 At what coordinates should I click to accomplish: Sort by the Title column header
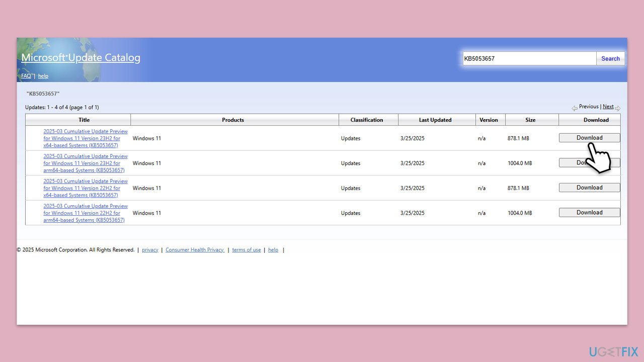pyautogui.click(x=84, y=120)
